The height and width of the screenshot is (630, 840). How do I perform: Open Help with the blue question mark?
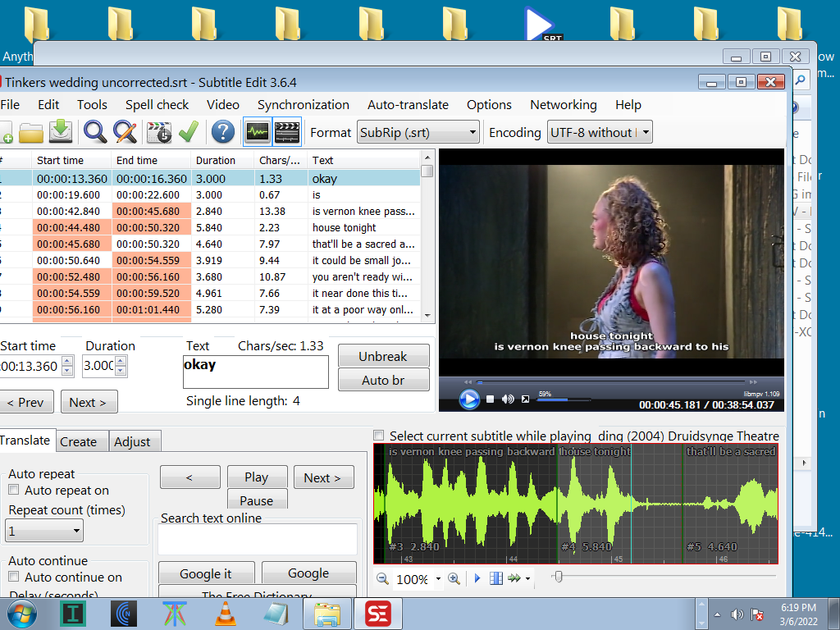[223, 132]
